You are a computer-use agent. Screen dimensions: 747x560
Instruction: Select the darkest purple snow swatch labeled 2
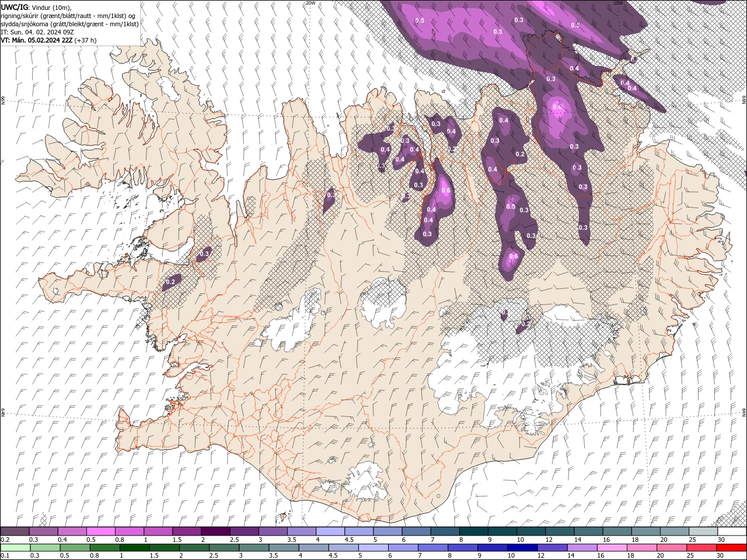(215, 531)
